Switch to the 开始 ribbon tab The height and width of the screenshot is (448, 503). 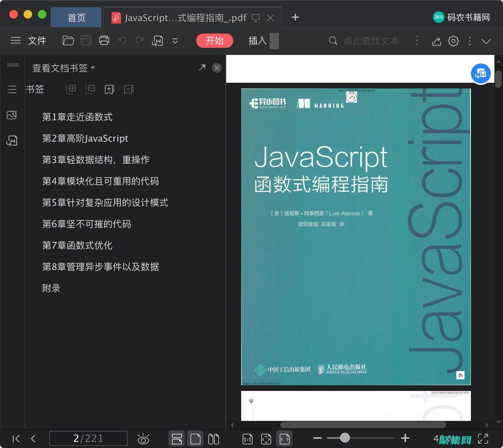214,41
